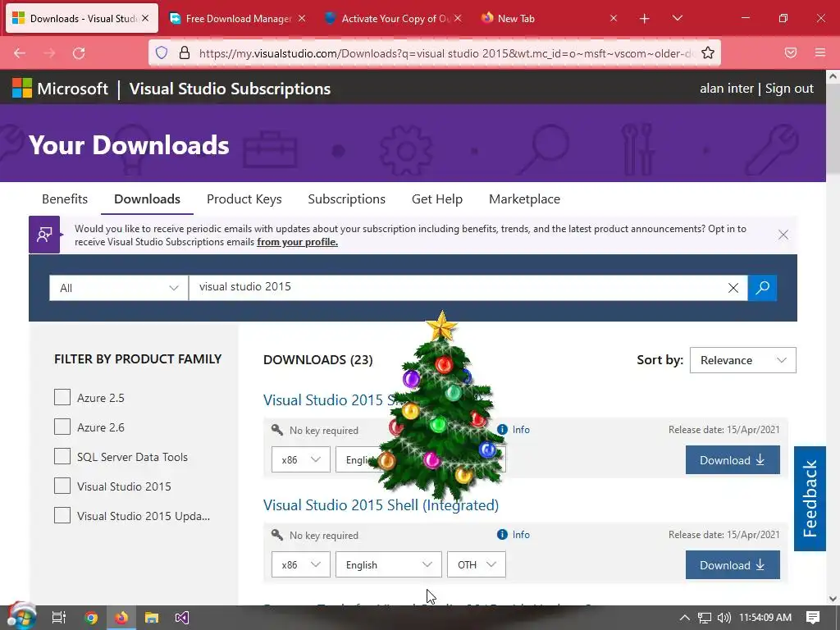This screenshot has width=840, height=630.
Task: Click the site padlock icon
Action: (x=185, y=52)
